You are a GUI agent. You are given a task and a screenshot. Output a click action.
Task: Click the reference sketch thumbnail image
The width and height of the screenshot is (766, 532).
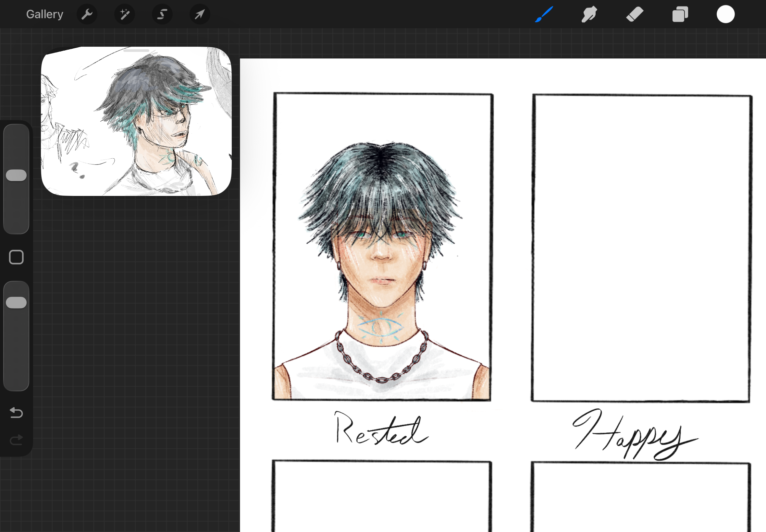(136, 123)
